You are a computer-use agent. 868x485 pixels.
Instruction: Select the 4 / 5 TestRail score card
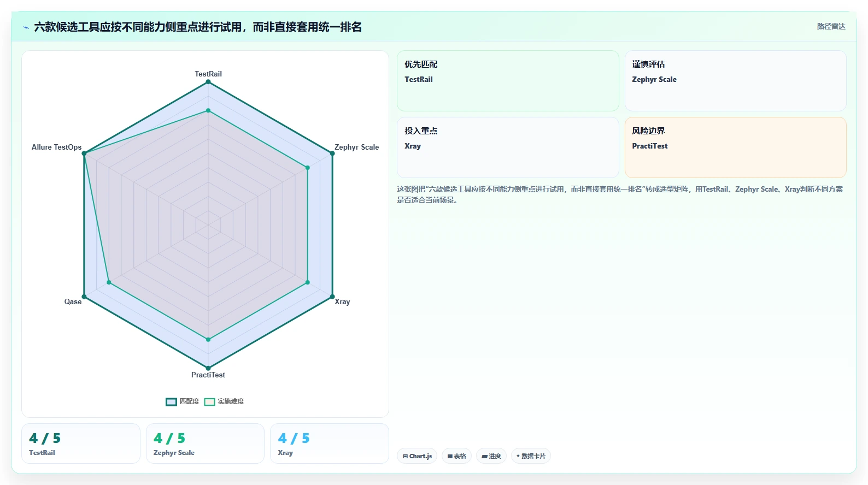point(81,443)
